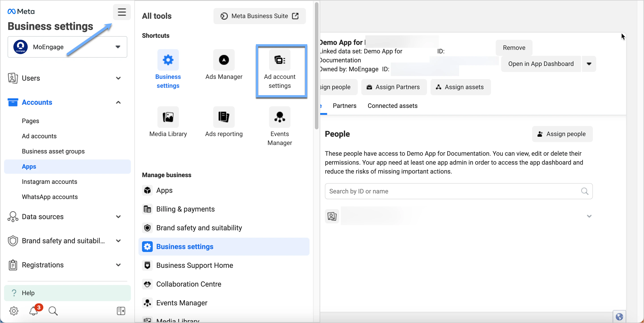Toggle sidebar collapse panel icon
Viewport: 644px width, 323px height.
point(121,311)
